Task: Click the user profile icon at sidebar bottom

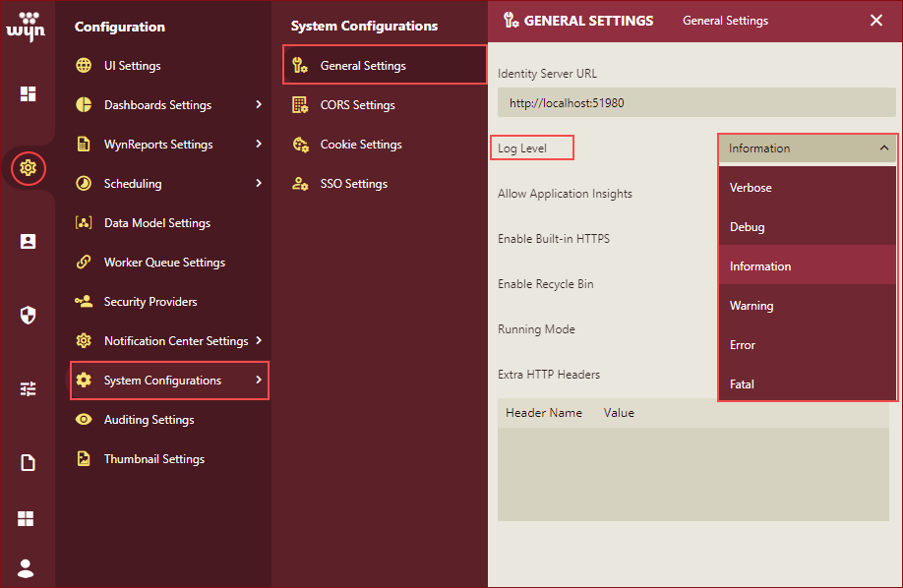Action: [27, 568]
